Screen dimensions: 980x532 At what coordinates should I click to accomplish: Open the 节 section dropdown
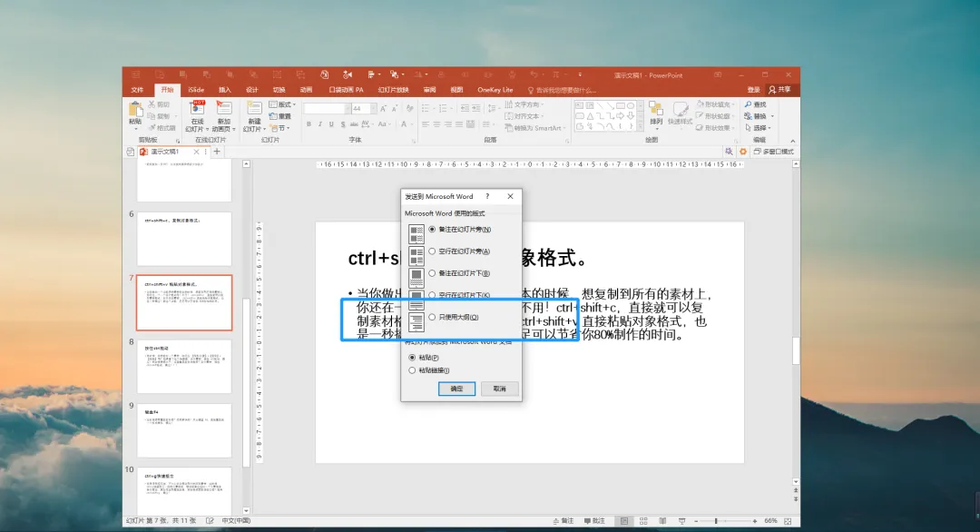279,128
